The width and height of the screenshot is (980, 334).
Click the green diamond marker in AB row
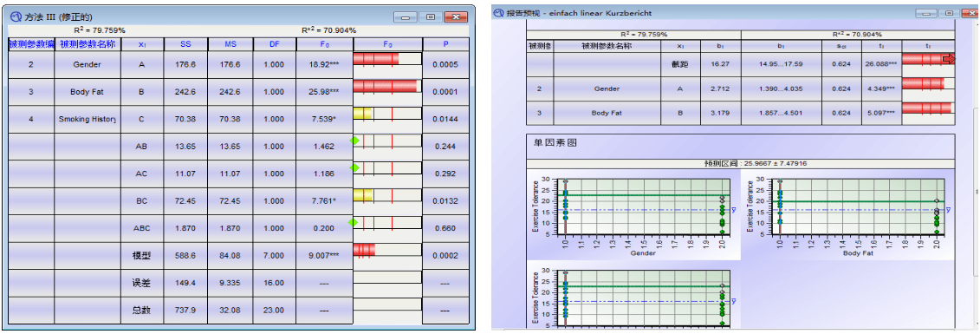tap(354, 141)
